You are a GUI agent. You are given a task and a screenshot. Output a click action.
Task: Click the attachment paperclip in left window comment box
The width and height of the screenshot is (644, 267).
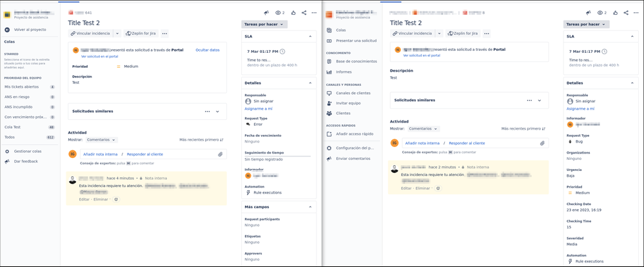click(220, 154)
